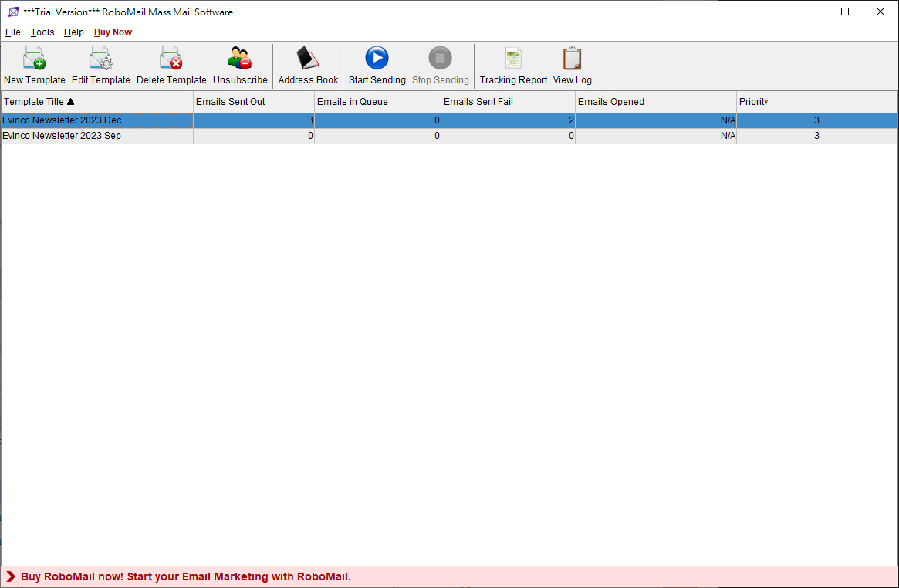Select the Delete Template icon

coord(171,65)
